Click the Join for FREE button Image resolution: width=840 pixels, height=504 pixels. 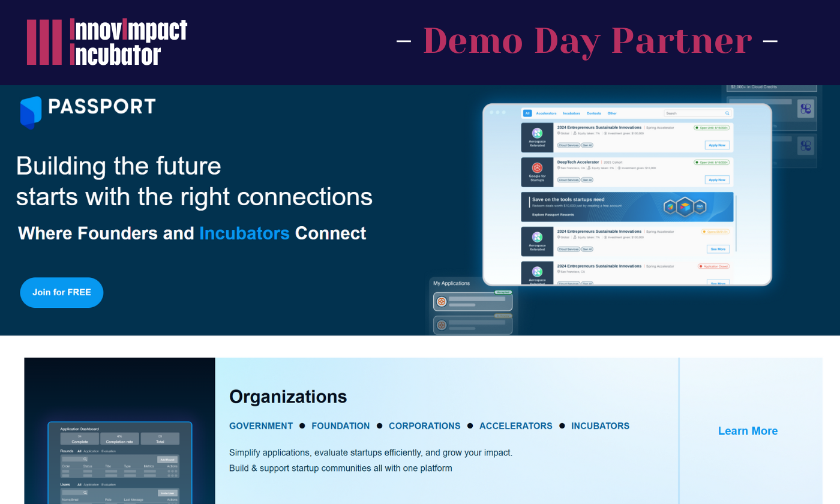[x=62, y=292]
